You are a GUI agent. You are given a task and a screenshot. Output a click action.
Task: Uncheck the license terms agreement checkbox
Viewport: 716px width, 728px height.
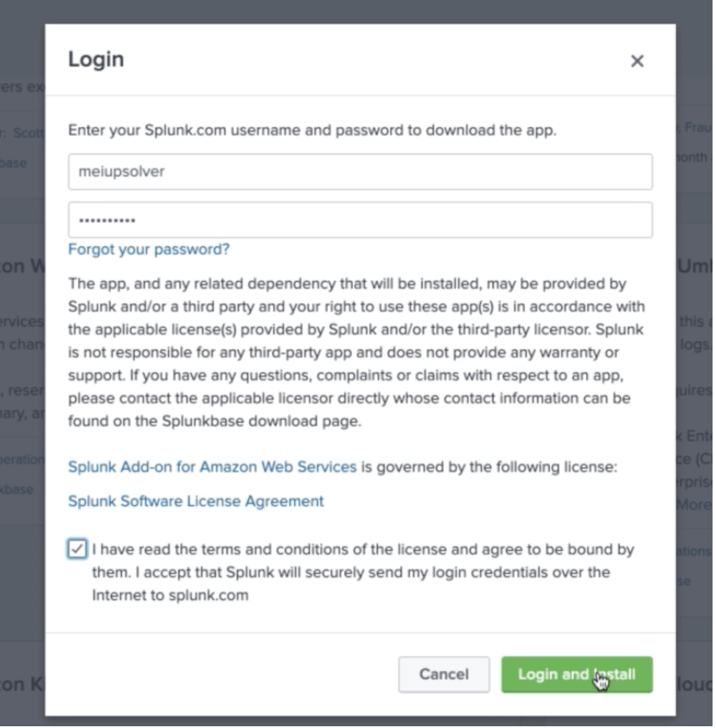(x=77, y=549)
